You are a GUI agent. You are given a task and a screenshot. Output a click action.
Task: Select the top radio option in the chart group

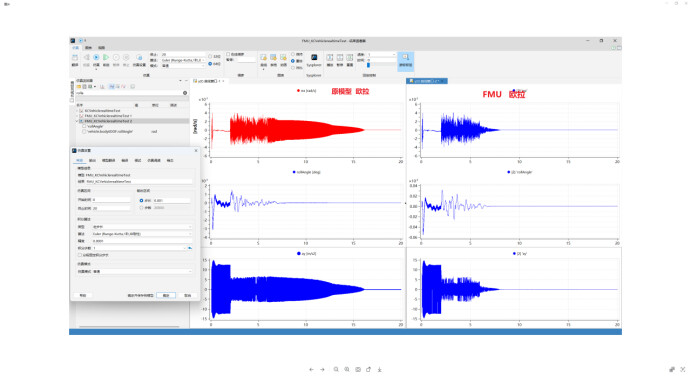[x=293, y=54]
